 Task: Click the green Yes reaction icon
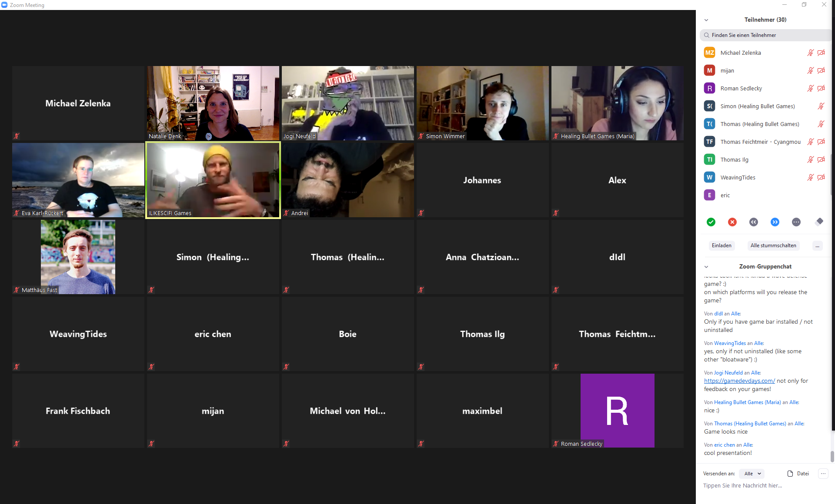[711, 222]
